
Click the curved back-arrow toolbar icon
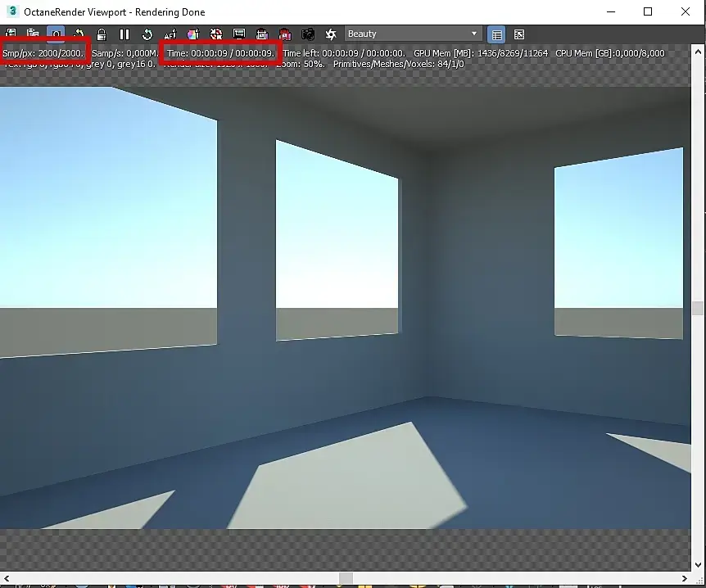coord(79,34)
